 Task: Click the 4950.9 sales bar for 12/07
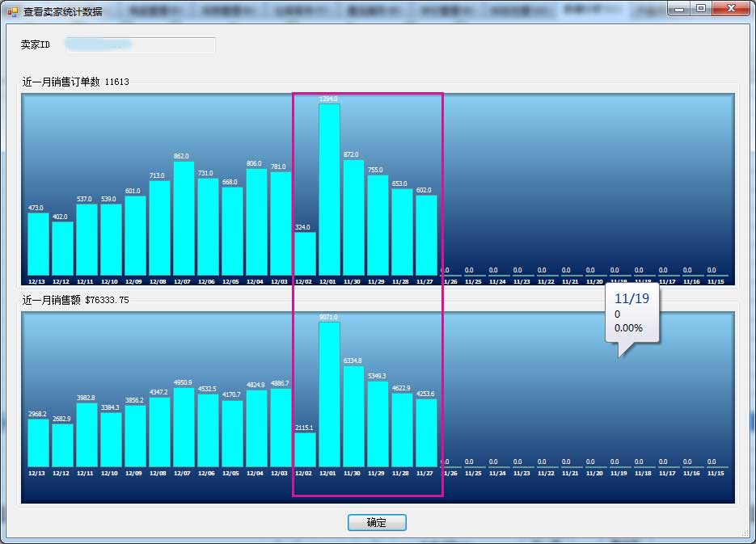click(184, 427)
